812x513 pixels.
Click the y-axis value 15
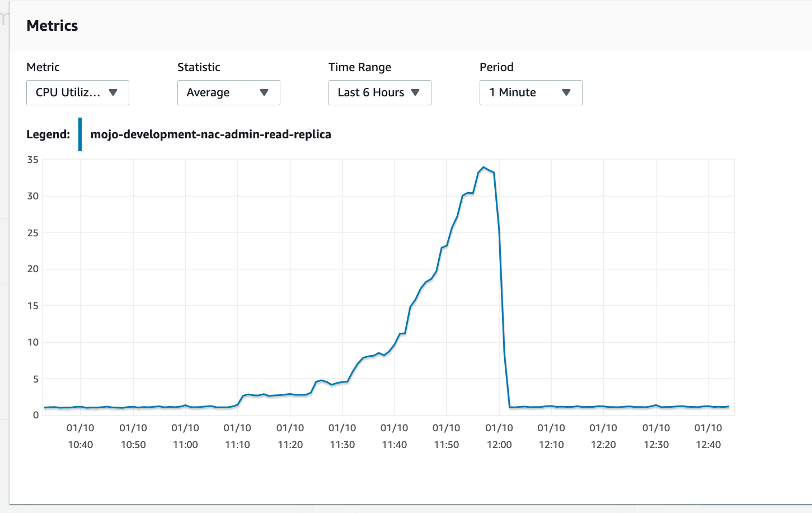33,306
